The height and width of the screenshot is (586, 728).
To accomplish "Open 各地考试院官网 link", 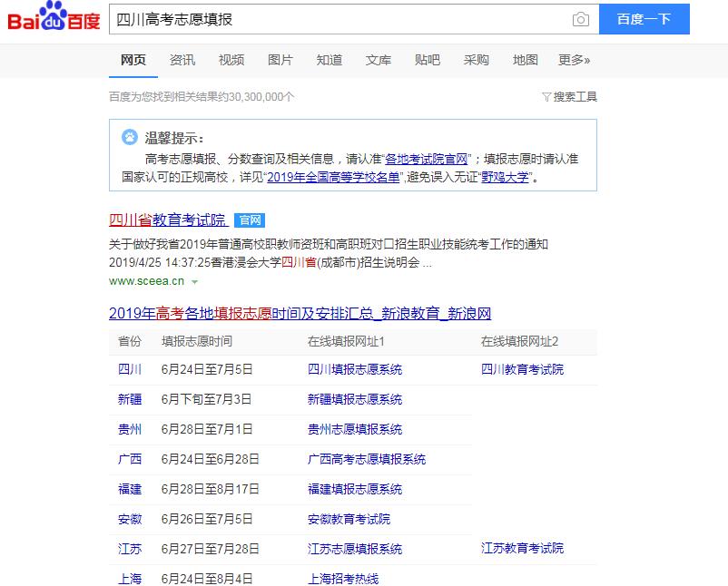I will tap(427, 159).
